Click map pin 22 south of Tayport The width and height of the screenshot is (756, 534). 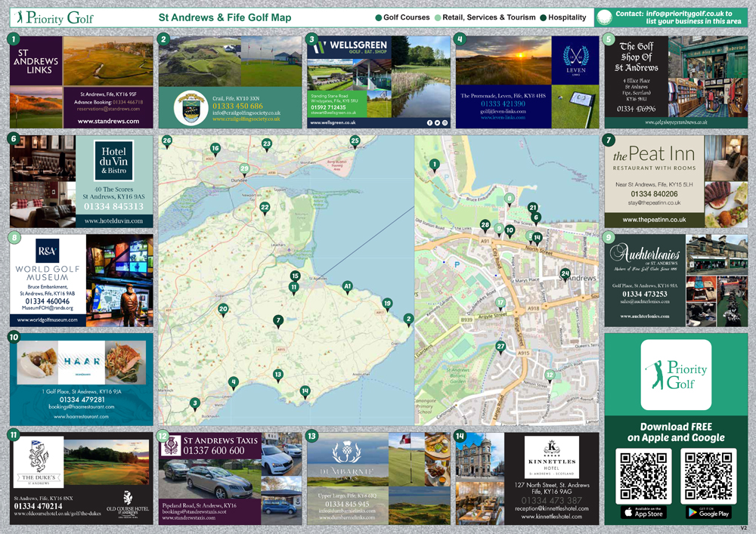265,208
